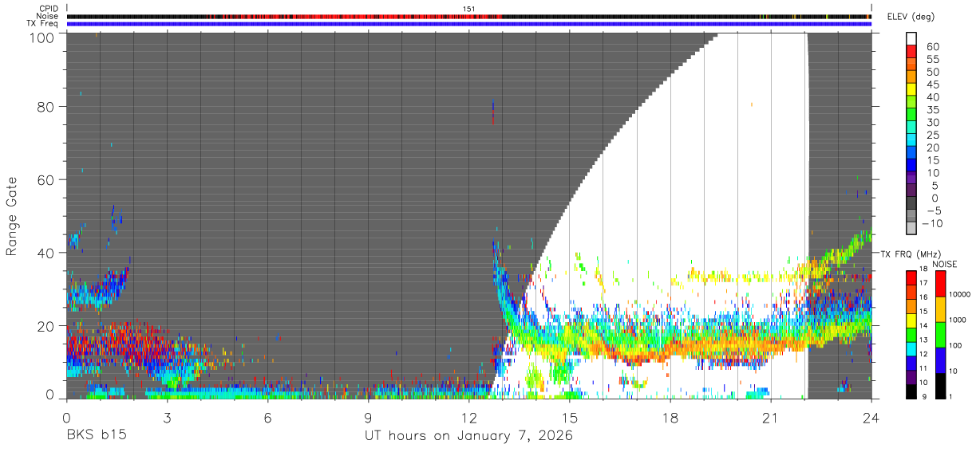Click the 14 label on TX FRQ scale
Viewport: 980px width, 452px height.
tap(922, 325)
